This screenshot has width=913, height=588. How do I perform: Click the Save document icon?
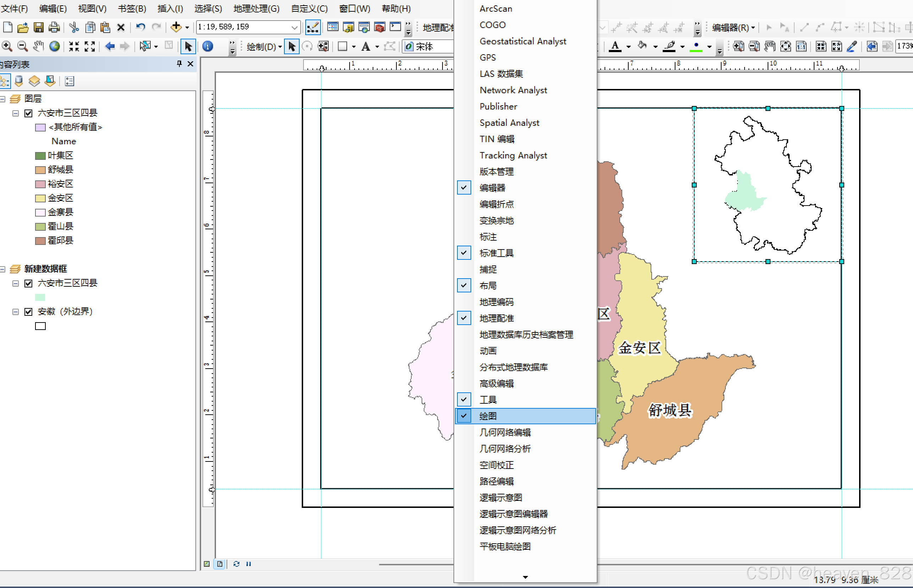click(39, 27)
